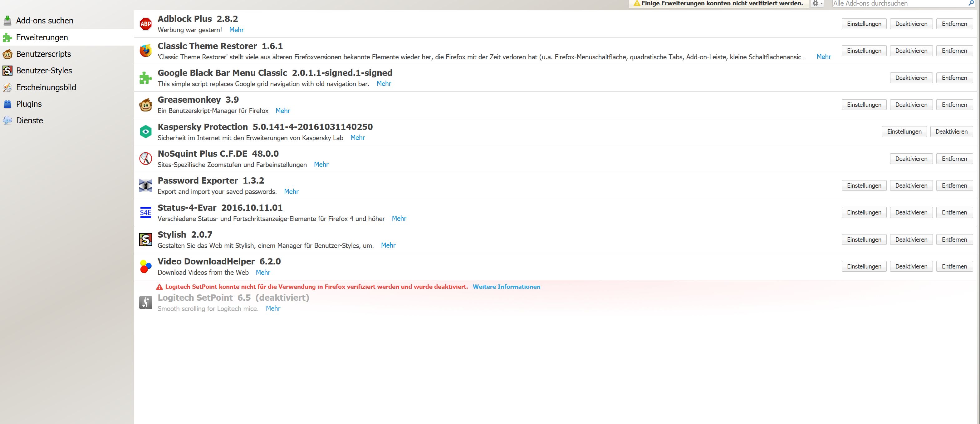
Task: Deactivate the Greasemonkey extension
Action: point(911,105)
